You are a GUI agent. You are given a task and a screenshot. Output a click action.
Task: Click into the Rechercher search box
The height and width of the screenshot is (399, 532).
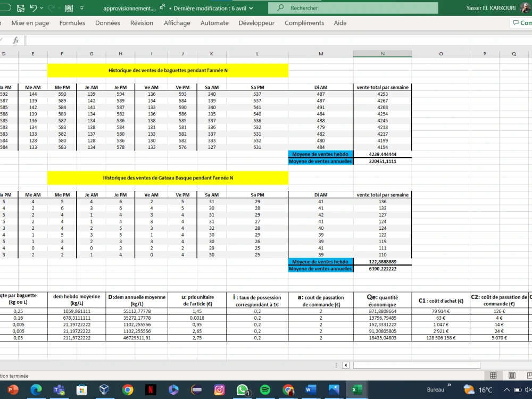(x=353, y=8)
